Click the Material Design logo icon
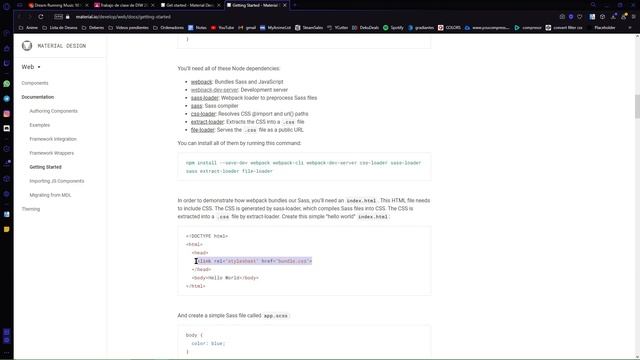 27,45
